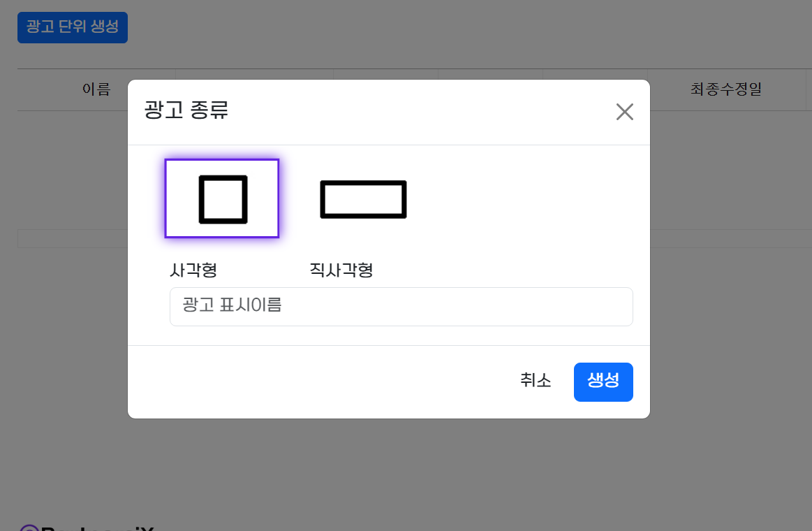Click dimmed area right of 최종수정일 header row
The width and height of the screenshot is (812, 531).
point(809,89)
